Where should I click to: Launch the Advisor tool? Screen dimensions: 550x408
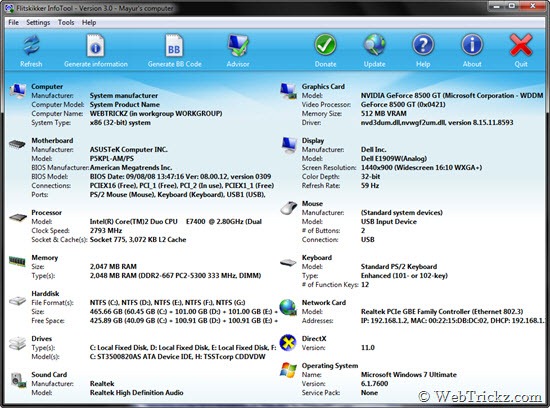pyautogui.click(x=238, y=45)
